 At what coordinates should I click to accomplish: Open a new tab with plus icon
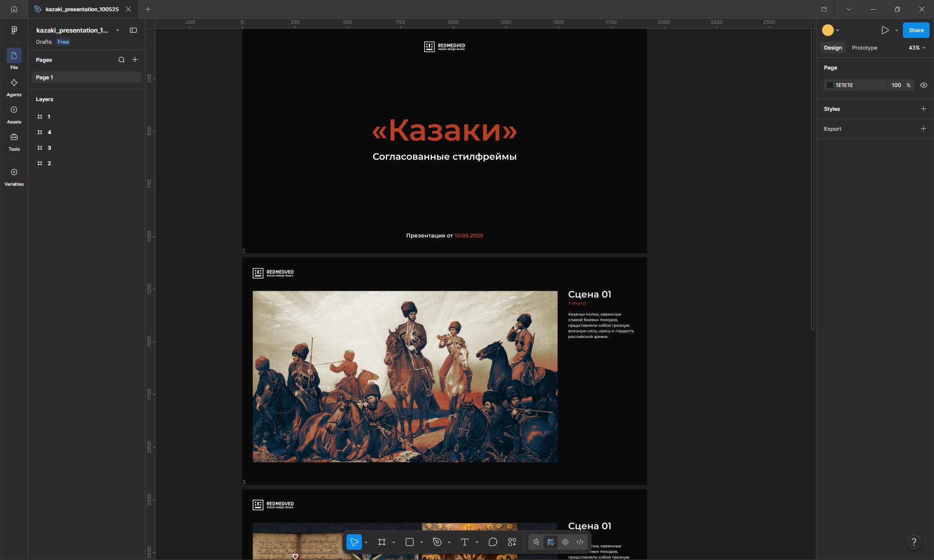click(x=148, y=9)
